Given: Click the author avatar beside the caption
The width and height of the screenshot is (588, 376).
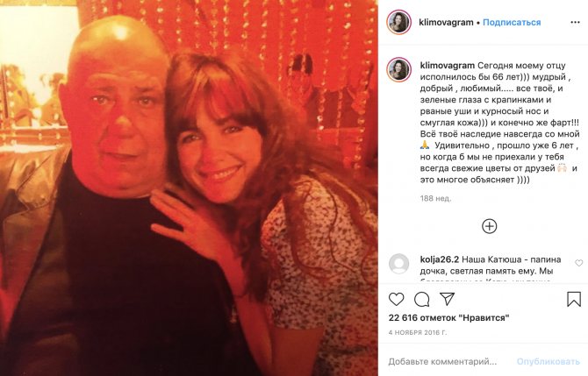Looking at the screenshot, I should coord(399,70).
